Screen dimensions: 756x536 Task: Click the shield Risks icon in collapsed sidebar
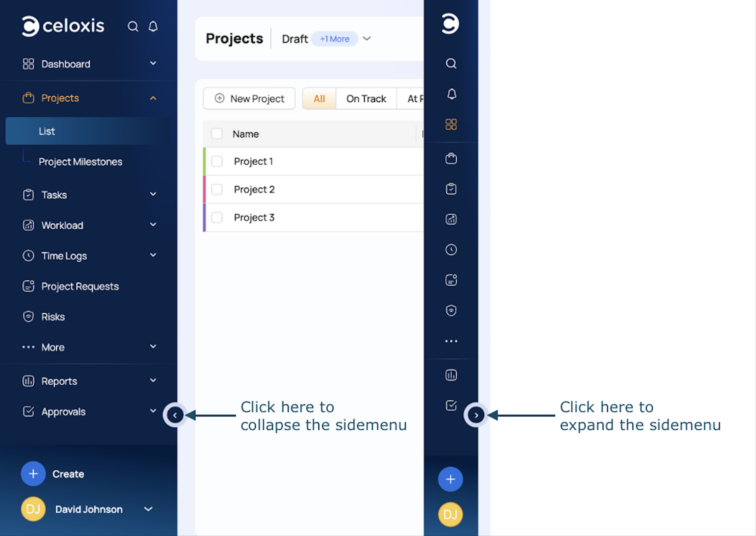click(x=451, y=310)
